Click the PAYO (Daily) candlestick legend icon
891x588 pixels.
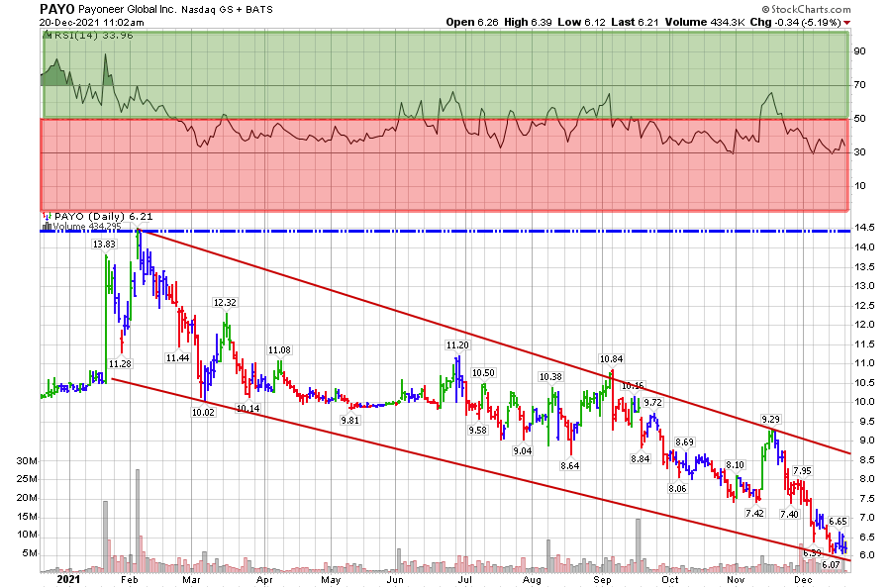point(45,216)
